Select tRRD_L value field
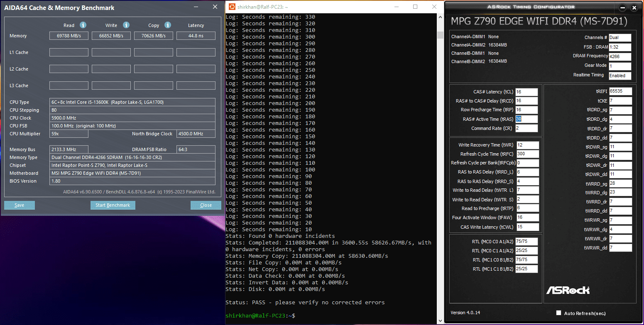This screenshot has width=644, height=325. (x=528, y=172)
